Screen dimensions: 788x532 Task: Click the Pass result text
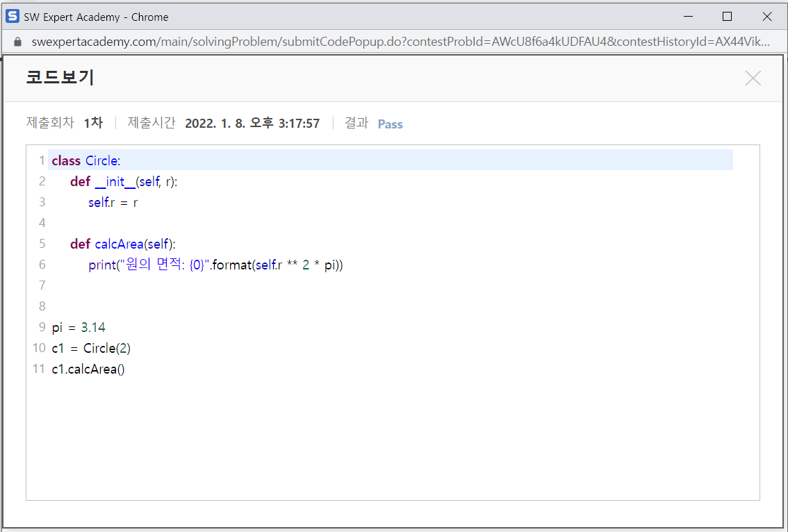[390, 124]
